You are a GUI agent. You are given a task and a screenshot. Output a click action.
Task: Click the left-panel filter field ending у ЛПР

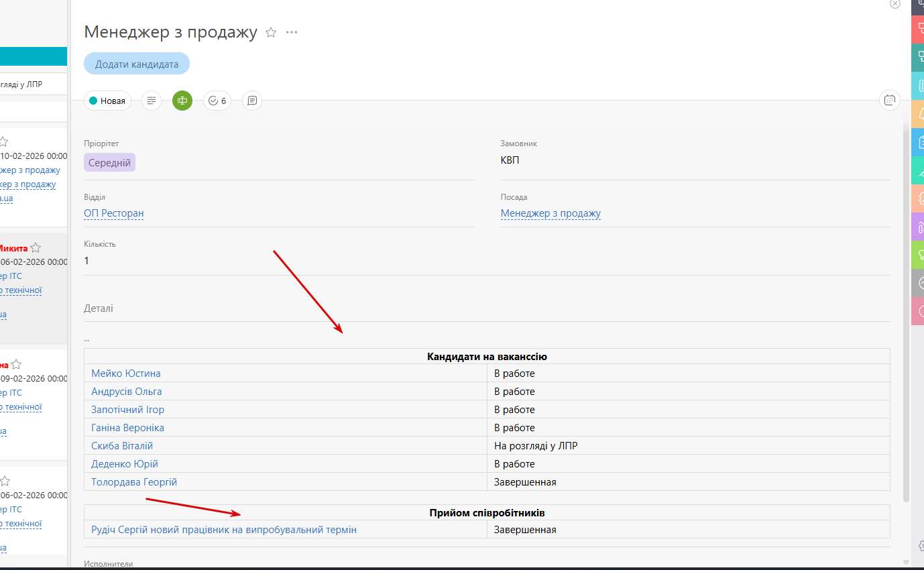tap(34, 84)
